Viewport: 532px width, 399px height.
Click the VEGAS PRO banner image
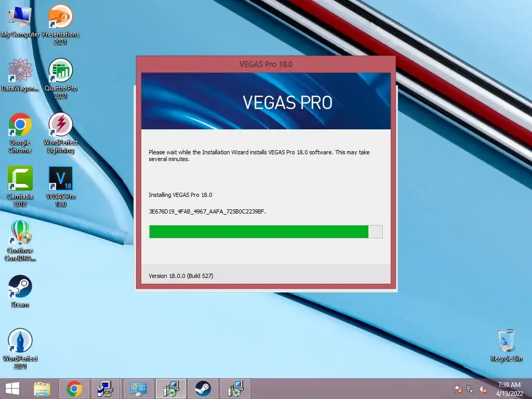pos(265,101)
